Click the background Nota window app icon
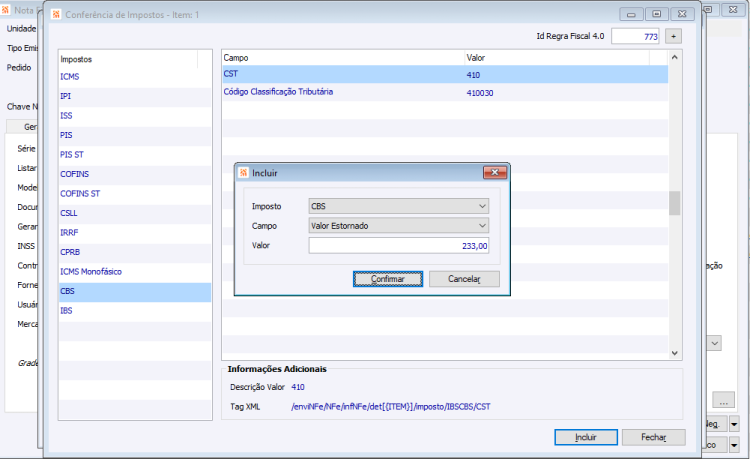Image resolution: width=750 pixels, height=459 pixels. [6, 10]
